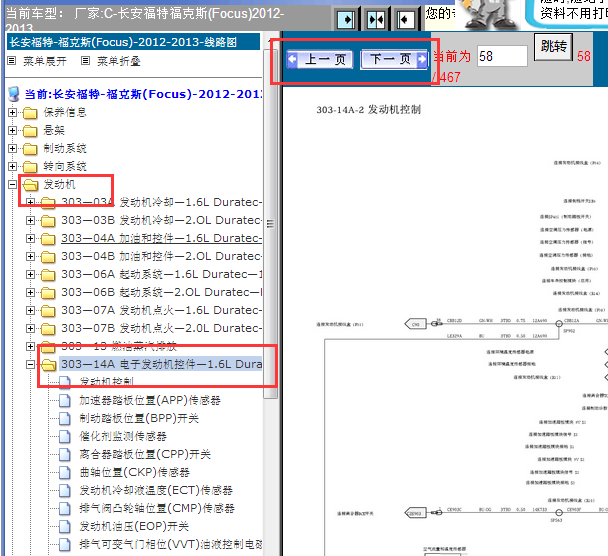Open 曲轴位置(CKP)传感器 page
Screen dimensions: 608x556
(134, 472)
